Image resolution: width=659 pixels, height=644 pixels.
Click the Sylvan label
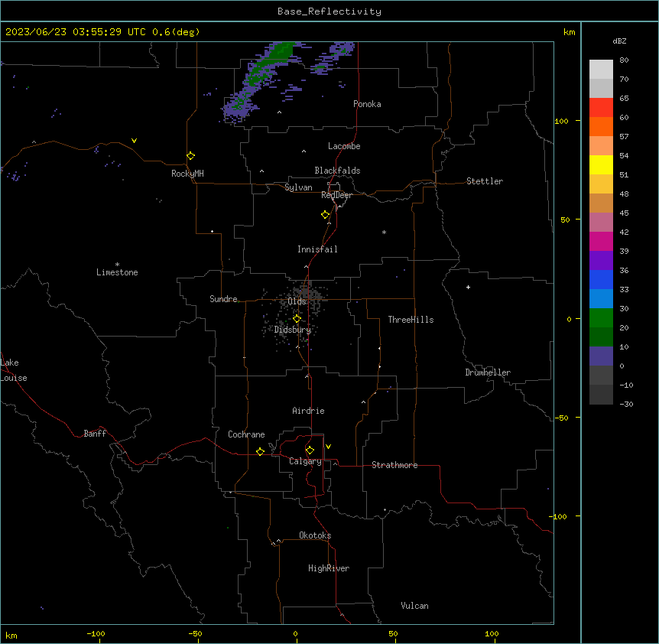298,187
